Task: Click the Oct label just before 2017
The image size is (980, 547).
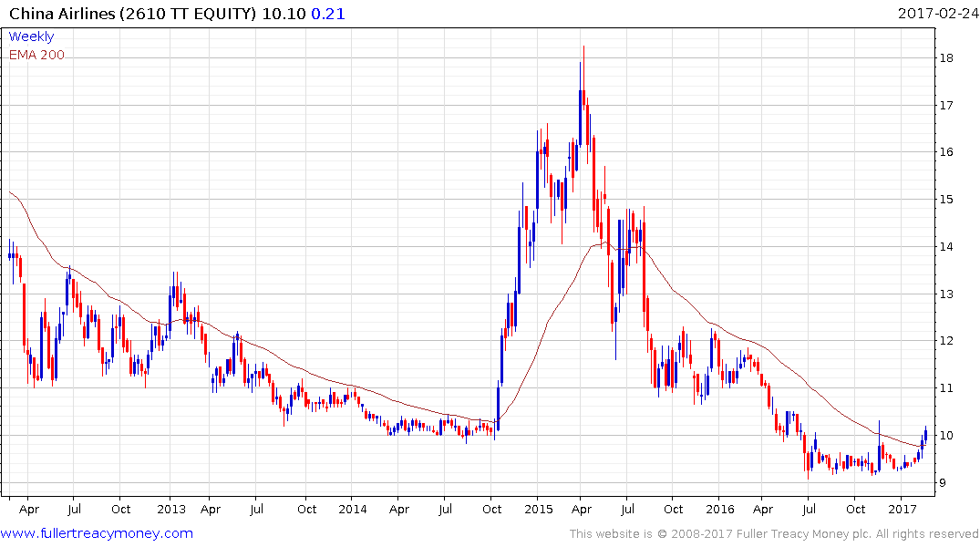Action: (856, 509)
